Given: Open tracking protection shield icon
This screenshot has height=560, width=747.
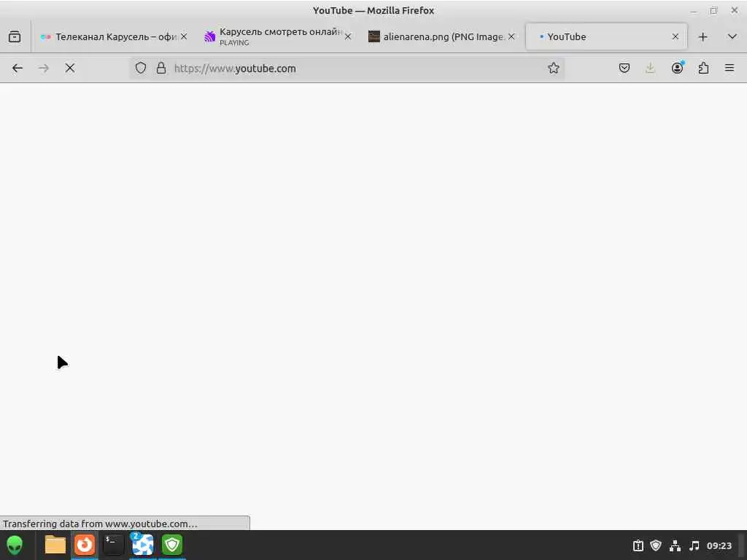Looking at the screenshot, I should tap(141, 68).
